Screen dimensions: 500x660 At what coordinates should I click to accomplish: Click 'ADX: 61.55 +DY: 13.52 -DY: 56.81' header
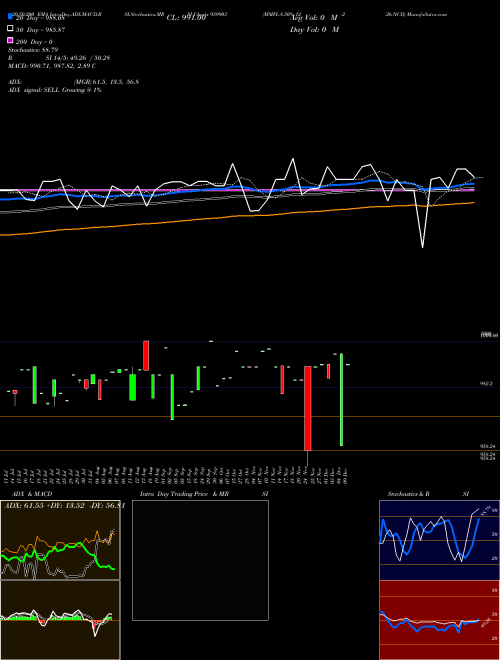[x=64, y=506]
